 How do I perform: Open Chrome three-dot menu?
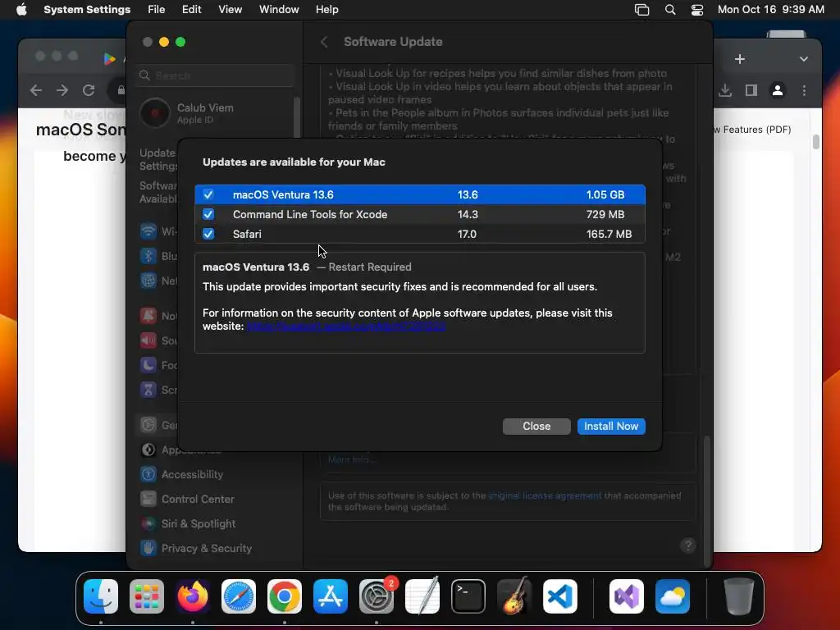(804, 90)
